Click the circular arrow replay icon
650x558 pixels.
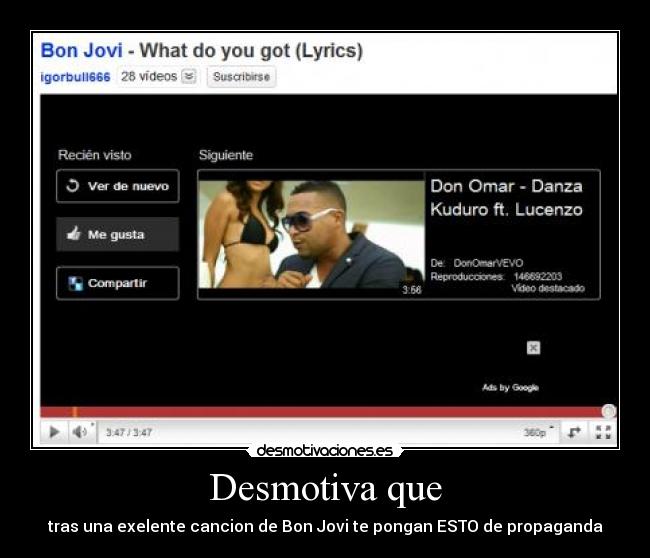(73, 186)
